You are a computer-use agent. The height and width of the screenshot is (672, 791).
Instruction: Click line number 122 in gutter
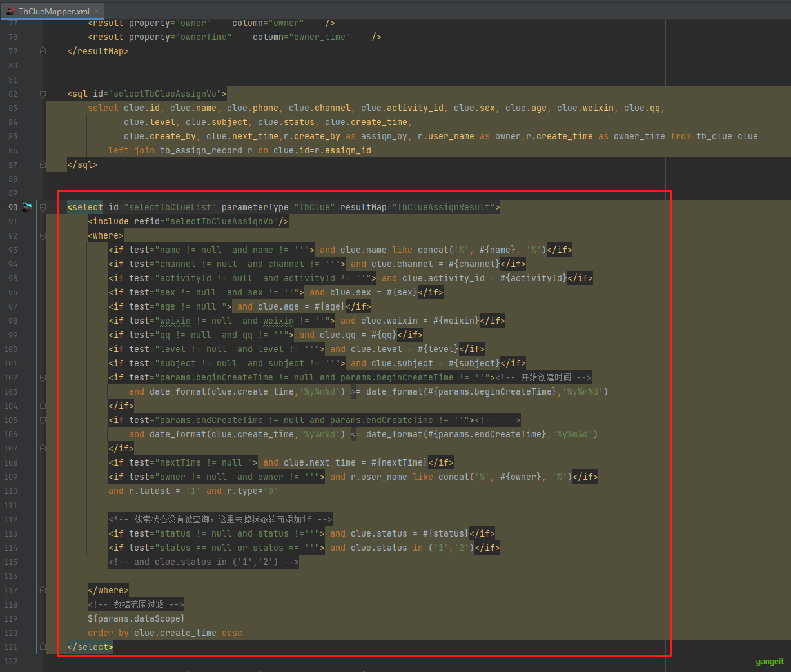11,661
